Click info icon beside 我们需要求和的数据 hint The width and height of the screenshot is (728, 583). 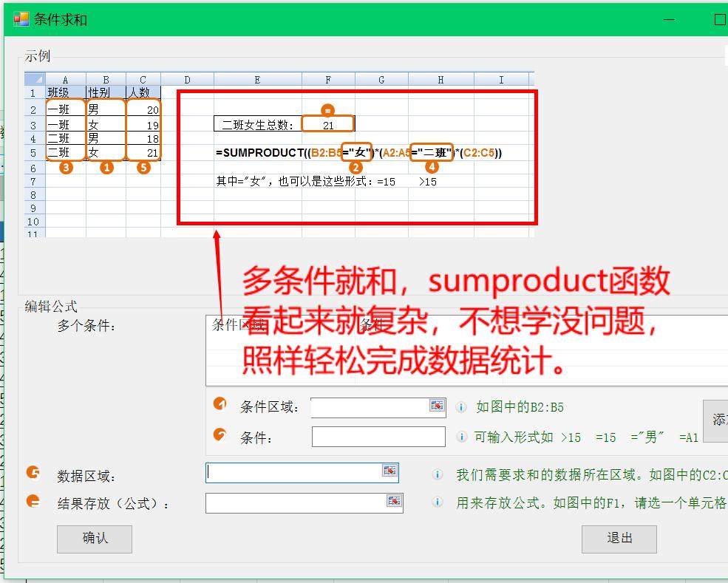coord(438,475)
